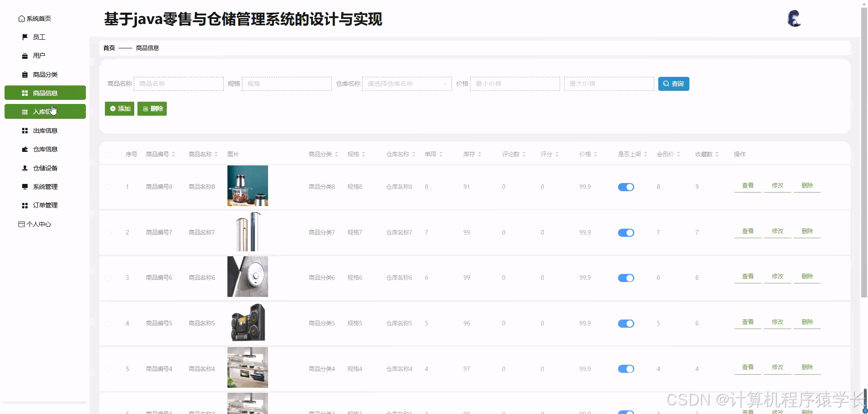Select the 仓库信息 sidebar icon
Viewport: 868px width, 414px height.
(x=25, y=149)
